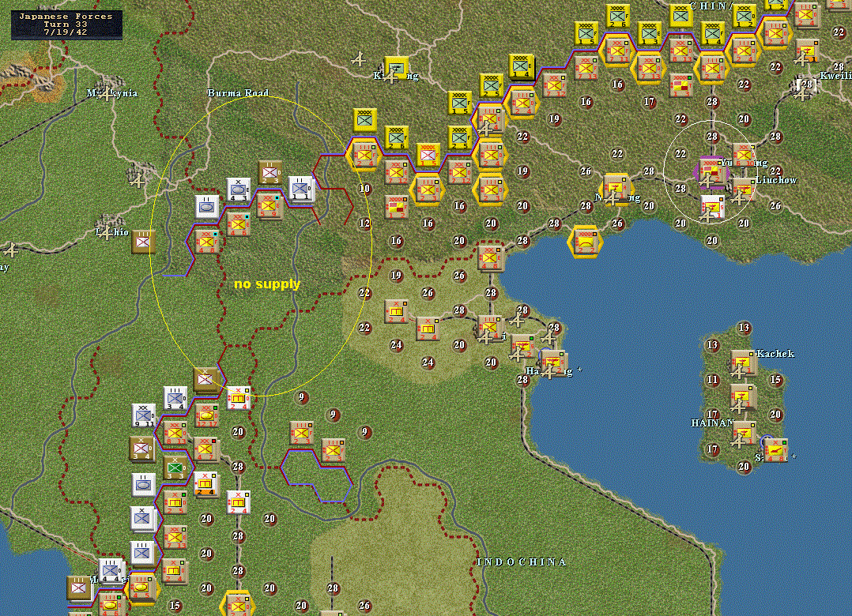
Task: Click the supply value 10 hex marker
Action: click(x=364, y=189)
